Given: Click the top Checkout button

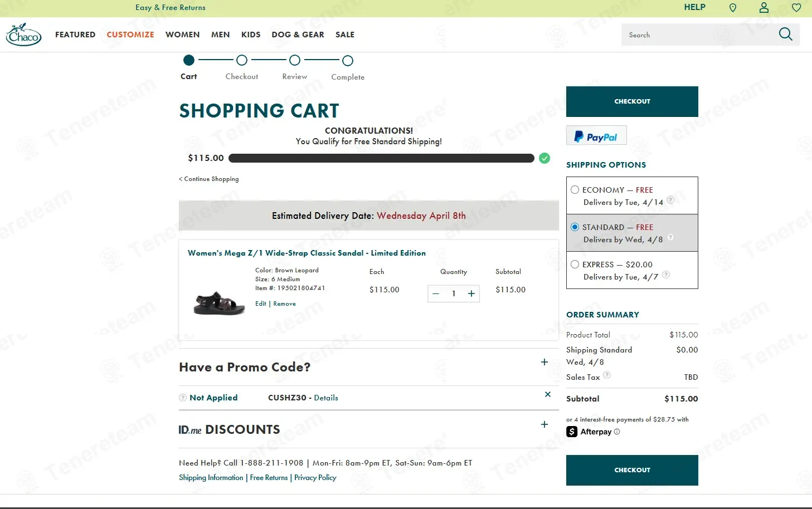Looking at the screenshot, I should [x=632, y=101].
